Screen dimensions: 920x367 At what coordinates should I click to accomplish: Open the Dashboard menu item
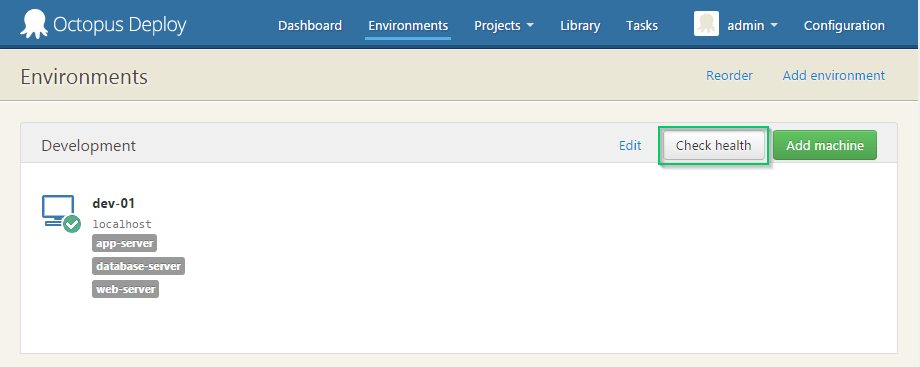coord(310,26)
